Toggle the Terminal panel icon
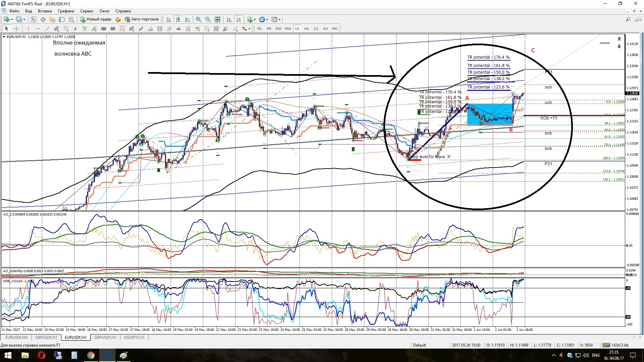644x362 pixels. (x=62, y=19)
